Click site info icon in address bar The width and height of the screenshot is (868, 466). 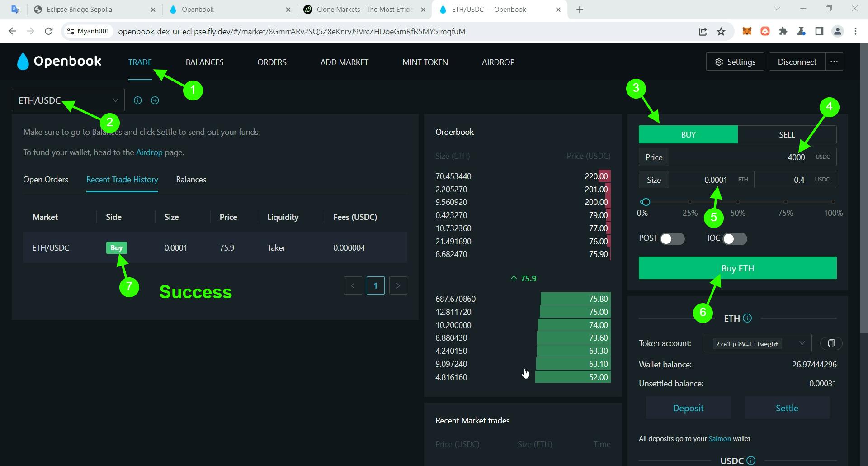tap(70, 31)
